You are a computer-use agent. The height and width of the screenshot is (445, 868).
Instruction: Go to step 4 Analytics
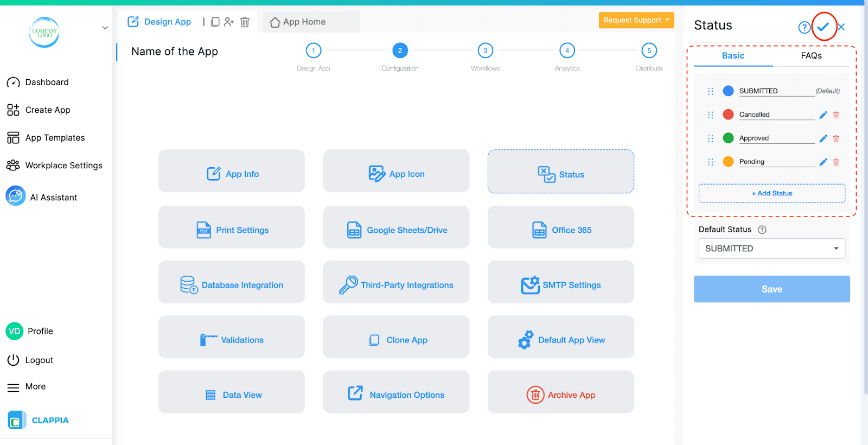click(x=567, y=50)
